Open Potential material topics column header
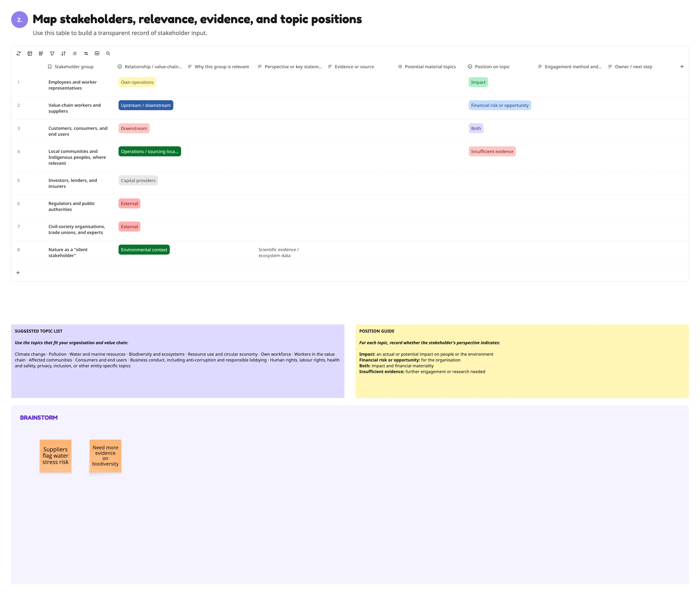The height and width of the screenshot is (595, 700). (x=426, y=66)
